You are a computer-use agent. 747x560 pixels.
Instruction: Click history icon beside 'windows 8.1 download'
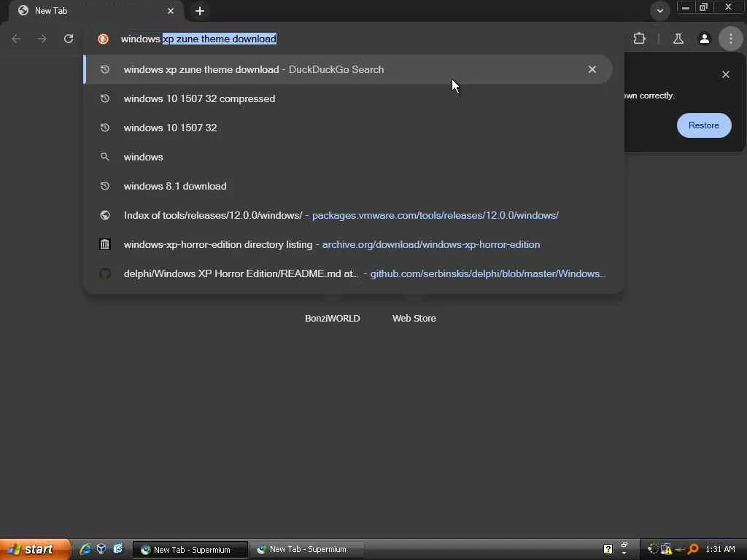tap(105, 186)
